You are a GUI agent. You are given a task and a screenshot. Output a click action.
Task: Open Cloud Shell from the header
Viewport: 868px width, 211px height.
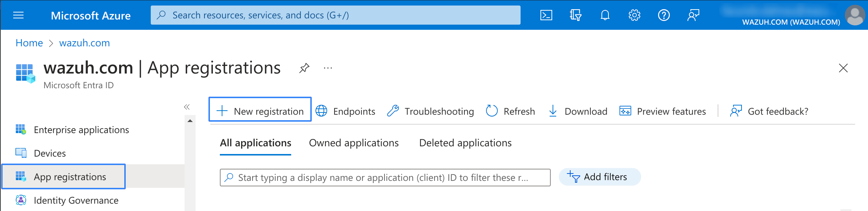coord(546,15)
